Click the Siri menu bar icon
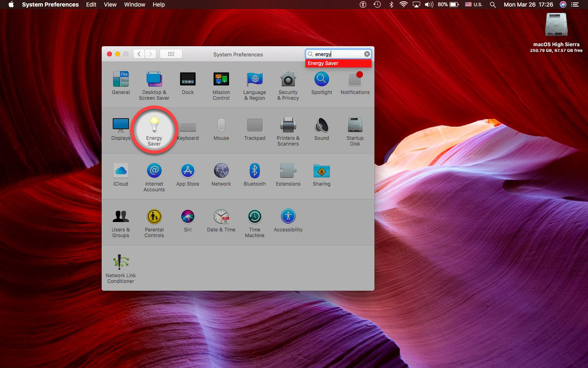Viewport: 588px width, 368px height. coord(563,4)
